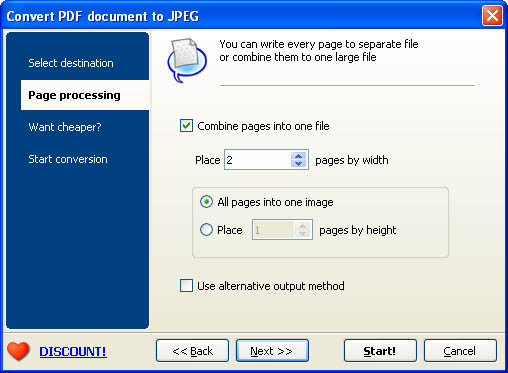
Task: Cancel the conversion wizard
Action: (x=460, y=351)
